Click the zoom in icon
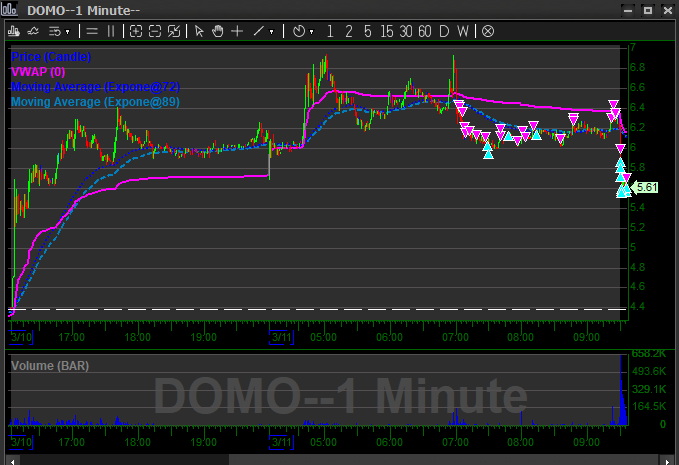The image size is (679, 465). pyautogui.click(x=136, y=31)
